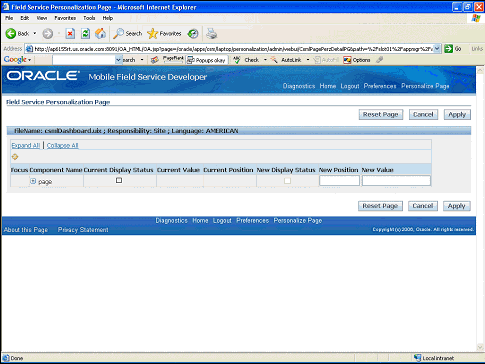Click the Links toolbar label
This screenshot has width=485, height=364.
click(x=477, y=49)
